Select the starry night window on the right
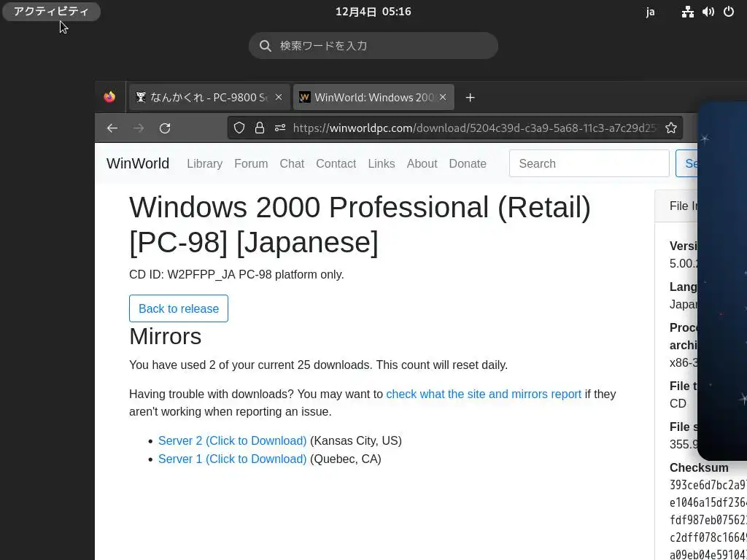 coord(722,281)
